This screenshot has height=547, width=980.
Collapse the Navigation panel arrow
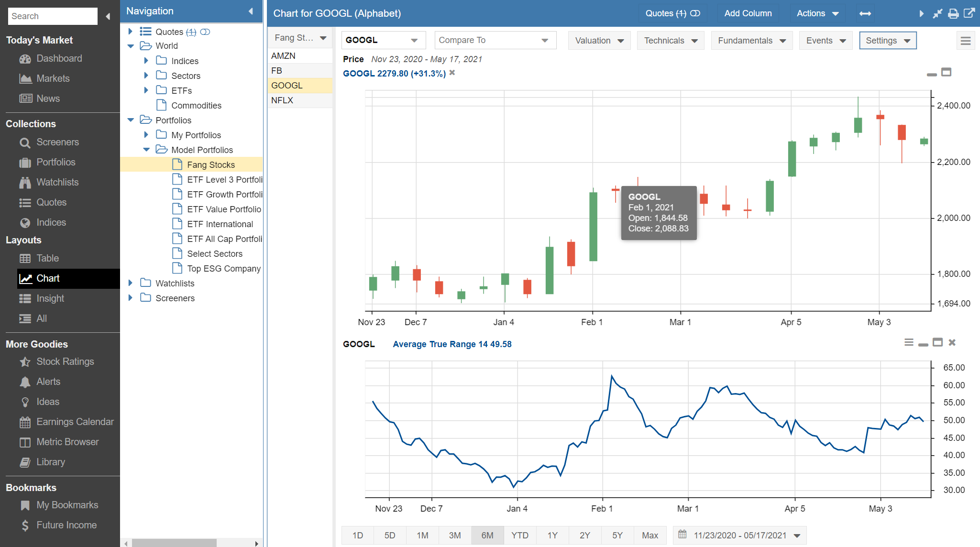251,11
